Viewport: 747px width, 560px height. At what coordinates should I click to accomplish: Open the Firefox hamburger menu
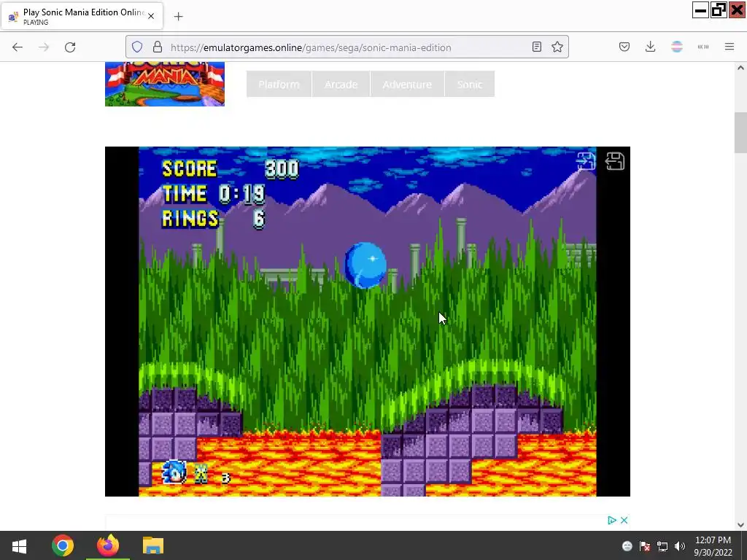[x=729, y=47]
